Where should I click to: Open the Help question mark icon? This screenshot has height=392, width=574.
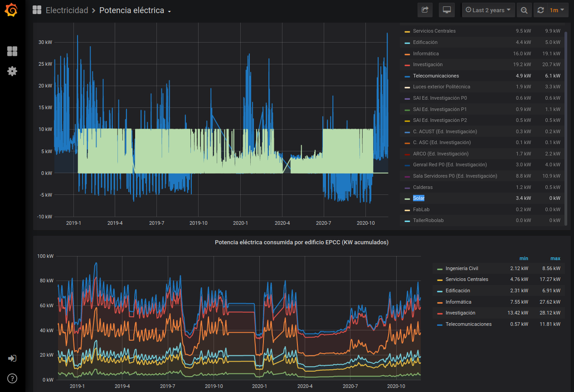(12, 378)
